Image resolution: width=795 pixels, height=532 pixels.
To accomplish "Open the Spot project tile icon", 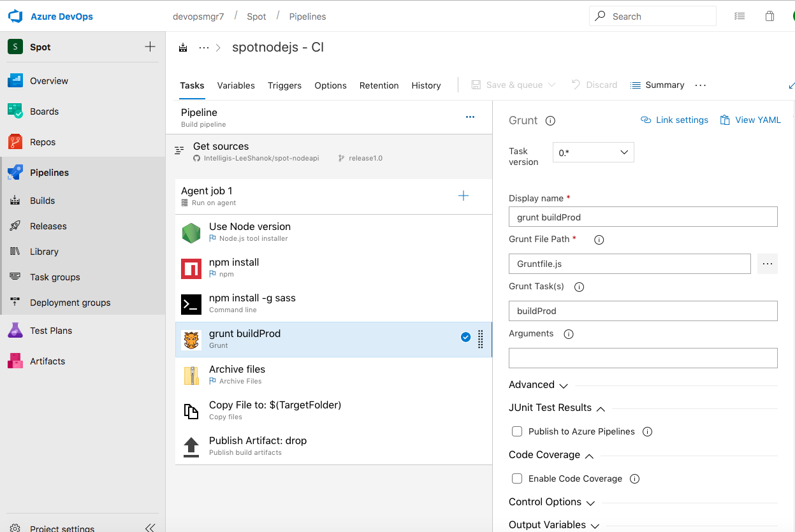I will (x=15, y=47).
